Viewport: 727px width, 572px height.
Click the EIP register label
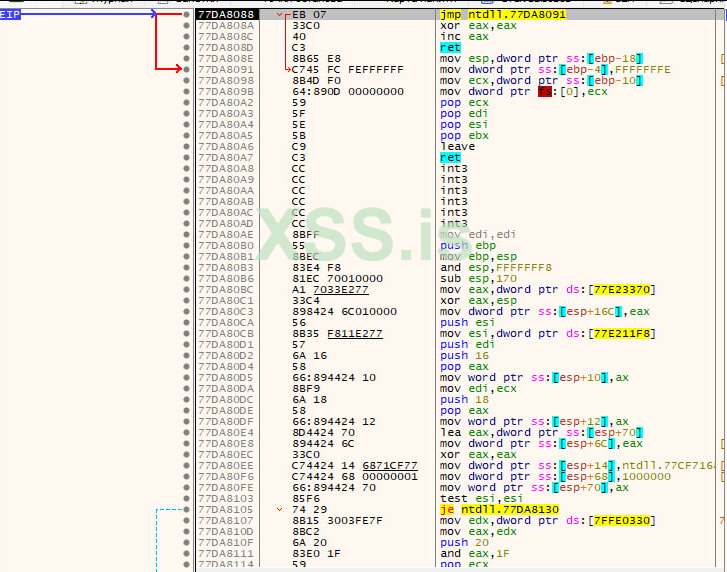pyautogui.click(x=10, y=14)
